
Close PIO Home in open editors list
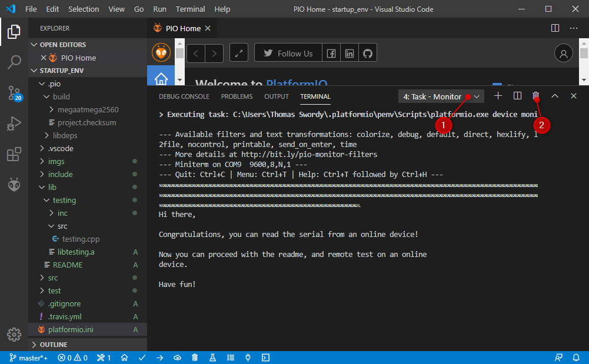[x=44, y=58]
